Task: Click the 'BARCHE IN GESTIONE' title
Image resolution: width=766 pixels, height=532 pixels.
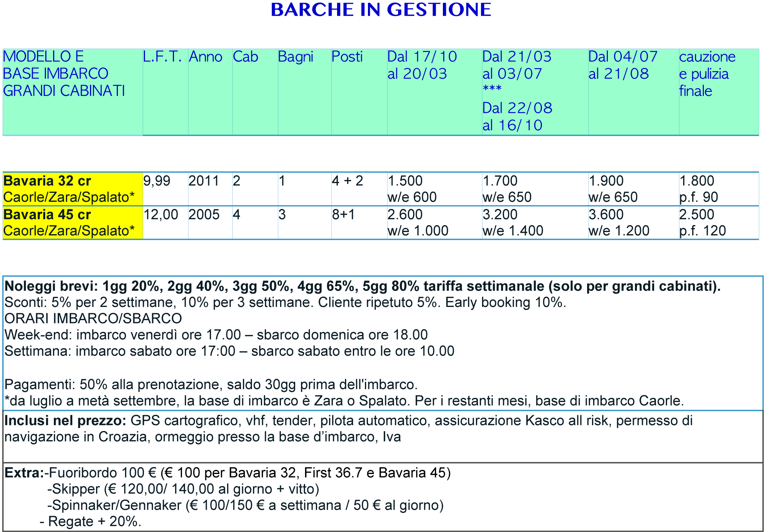Action: [x=381, y=10]
